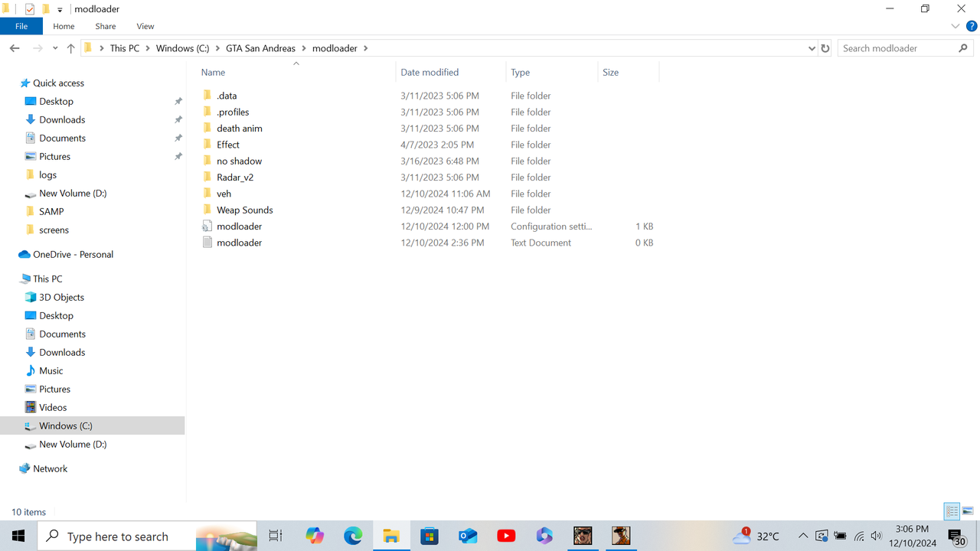980x551 pixels.
Task: Click the search magnifier icon
Action: click(963, 48)
